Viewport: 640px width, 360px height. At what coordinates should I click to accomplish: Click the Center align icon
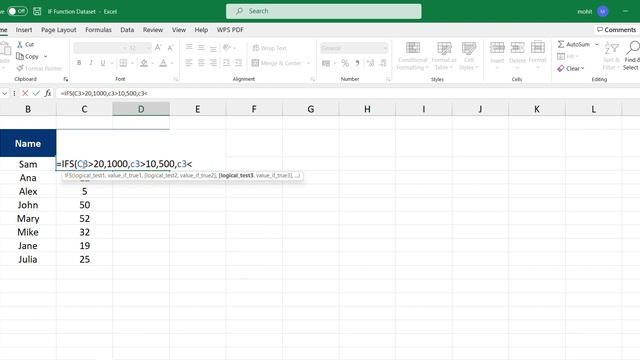point(201,63)
